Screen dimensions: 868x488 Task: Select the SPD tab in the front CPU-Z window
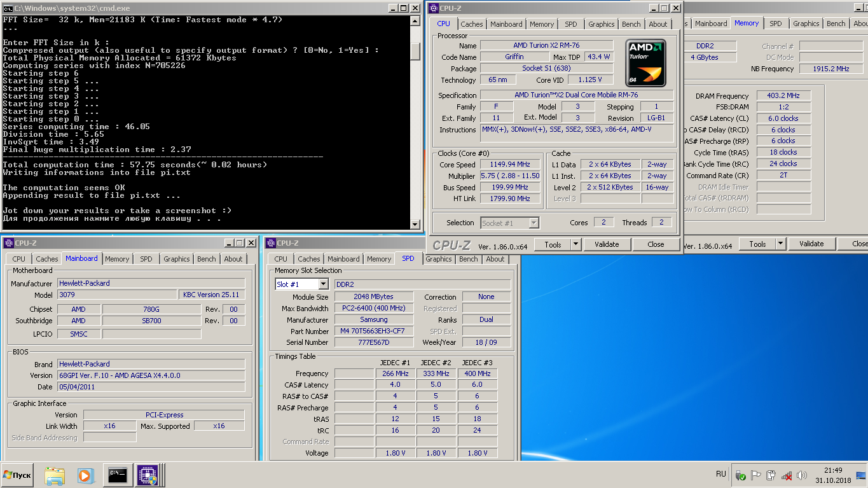571,24
